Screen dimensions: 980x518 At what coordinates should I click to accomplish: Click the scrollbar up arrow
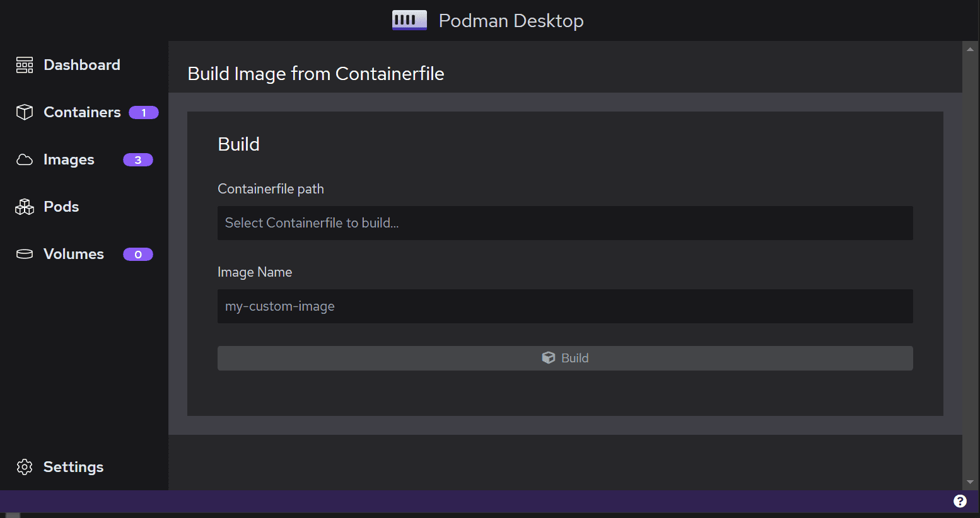[x=970, y=49]
